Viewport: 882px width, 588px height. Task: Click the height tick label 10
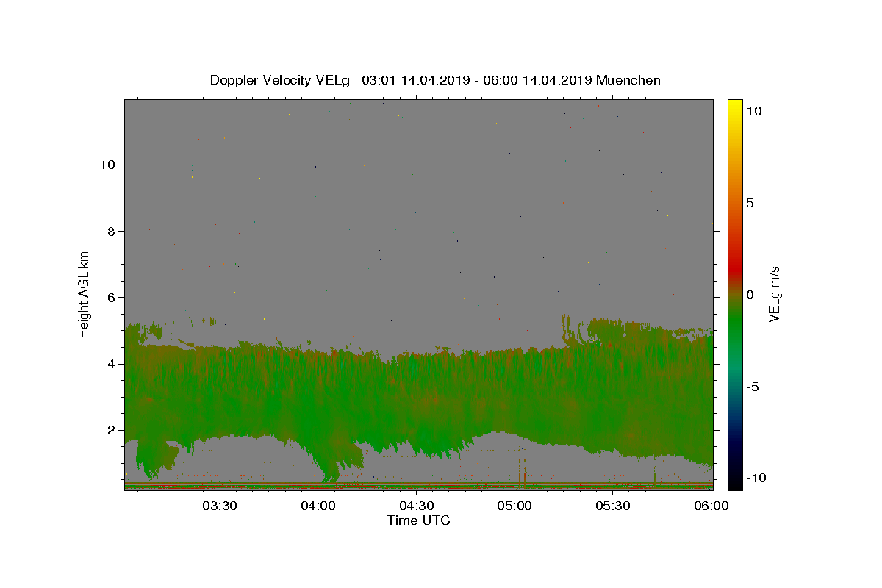[x=107, y=165]
